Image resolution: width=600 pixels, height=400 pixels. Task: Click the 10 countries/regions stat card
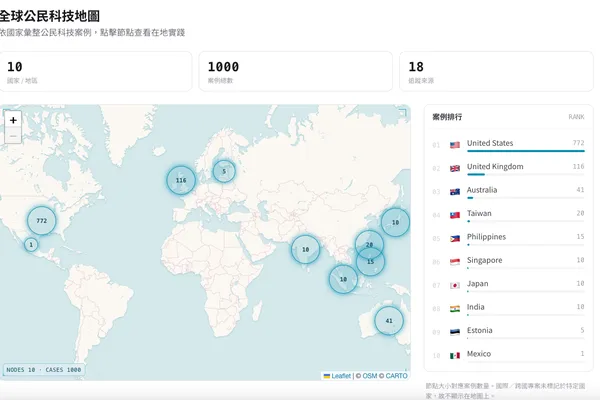[95, 72]
